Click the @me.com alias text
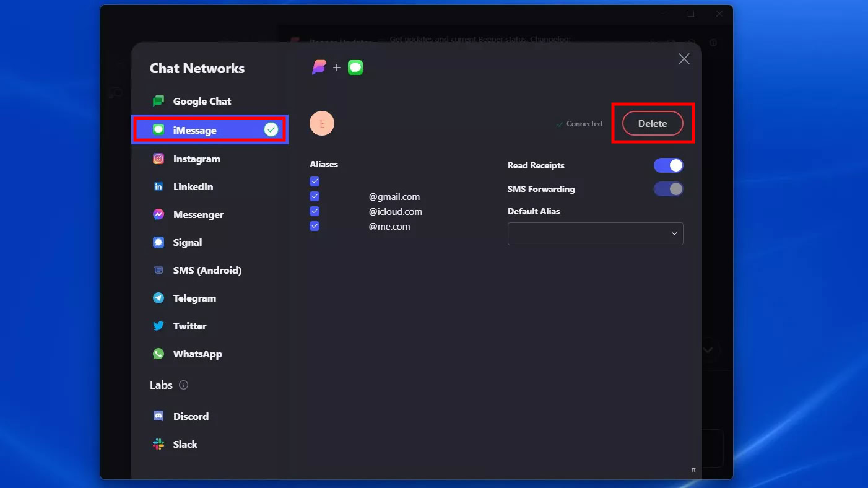This screenshot has height=488, width=868. tap(389, 227)
